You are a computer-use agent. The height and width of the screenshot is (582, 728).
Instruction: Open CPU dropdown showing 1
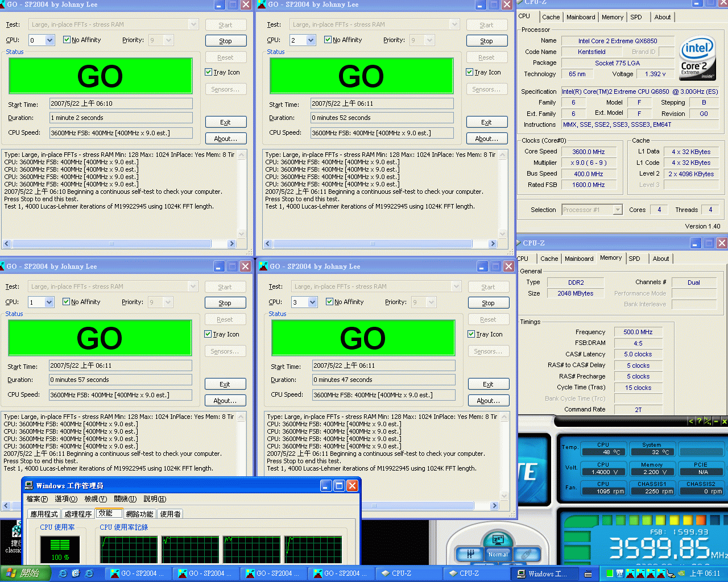point(49,302)
